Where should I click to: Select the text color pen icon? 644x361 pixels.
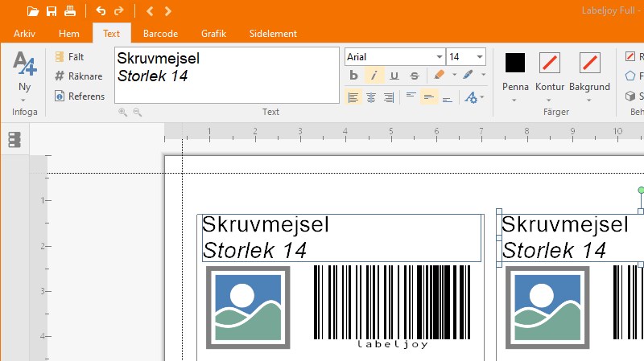(x=468, y=75)
